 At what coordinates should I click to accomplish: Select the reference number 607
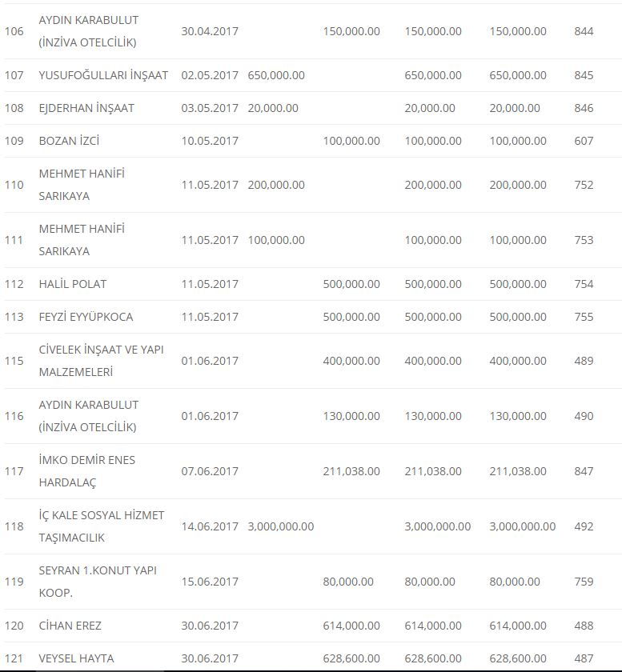[x=584, y=141]
